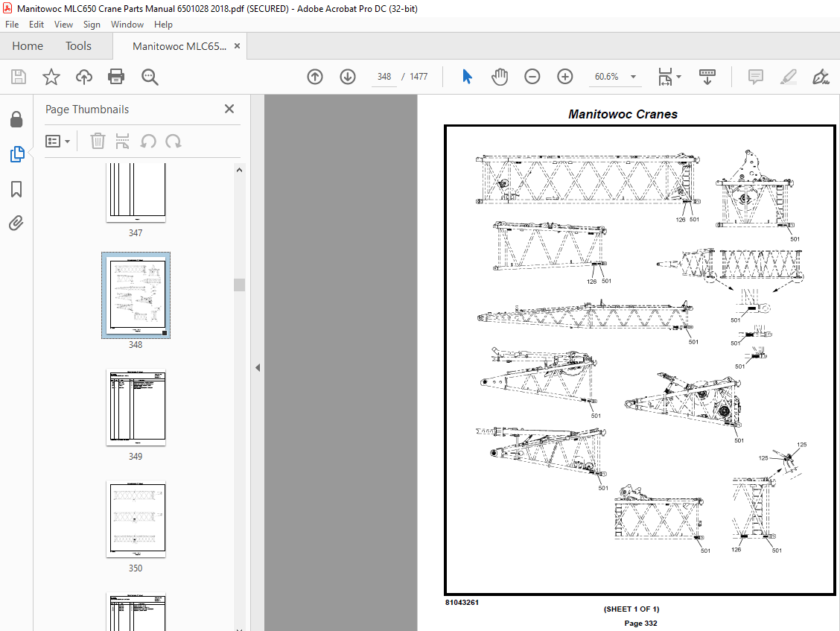Rotate pages counterclockwise

point(148,141)
